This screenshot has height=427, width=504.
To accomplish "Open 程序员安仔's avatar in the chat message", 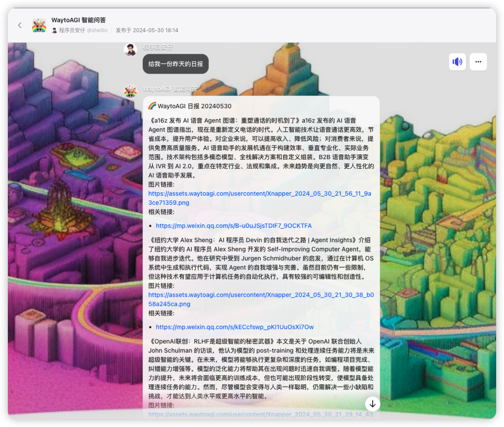I will pyautogui.click(x=130, y=49).
